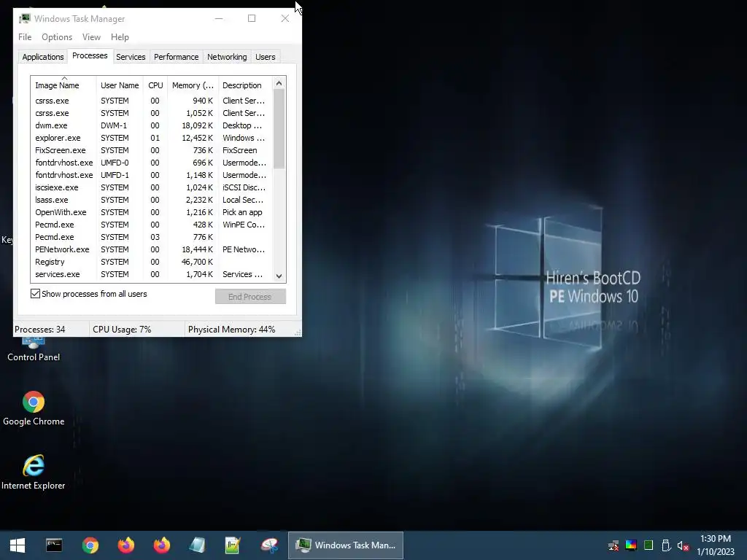The height and width of the screenshot is (560, 747).
Task: Click the End Process button
Action: [x=250, y=297]
